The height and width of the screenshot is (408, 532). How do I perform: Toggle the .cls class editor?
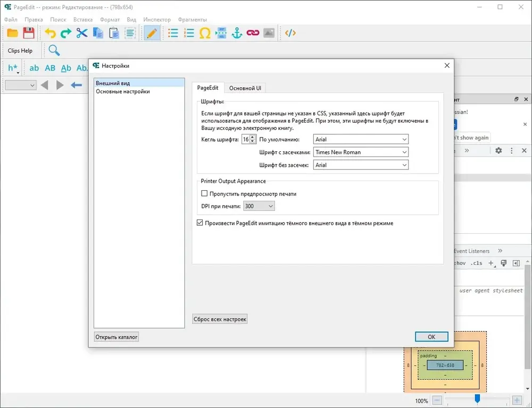476,263
